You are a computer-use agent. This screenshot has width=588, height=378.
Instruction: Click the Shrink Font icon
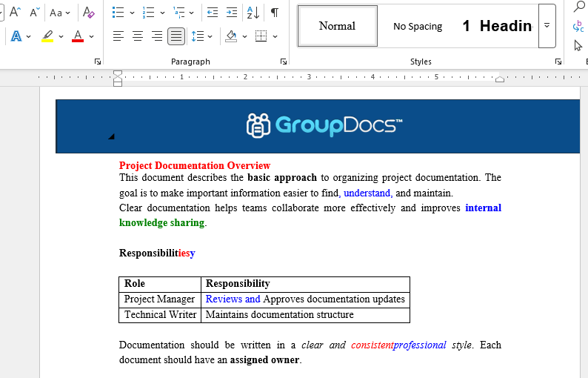point(35,13)
